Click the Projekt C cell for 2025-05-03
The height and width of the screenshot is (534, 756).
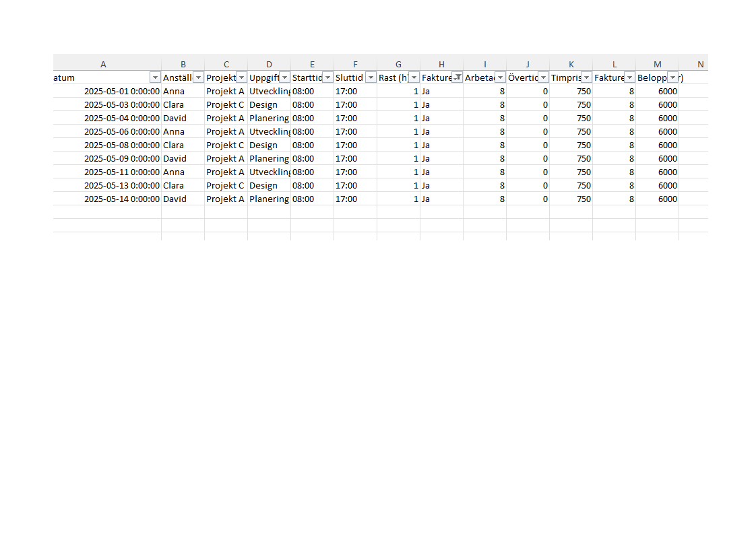(225, 104)
